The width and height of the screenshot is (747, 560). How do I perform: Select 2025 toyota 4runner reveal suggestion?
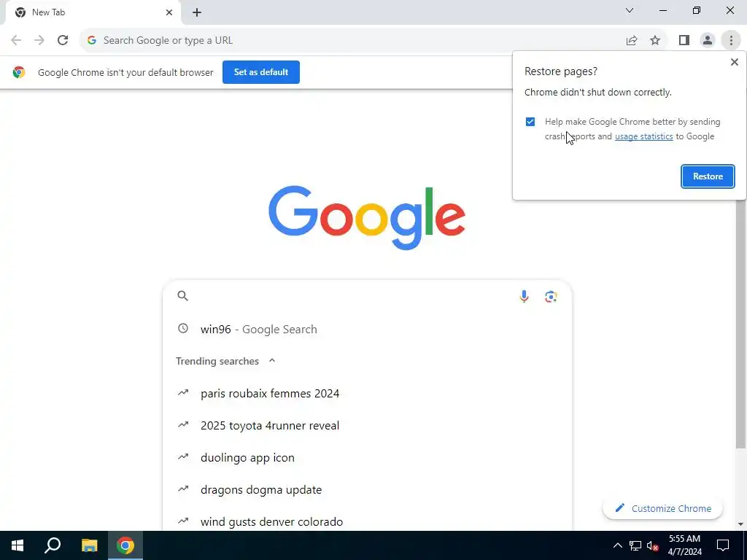[x=367, y=425]
